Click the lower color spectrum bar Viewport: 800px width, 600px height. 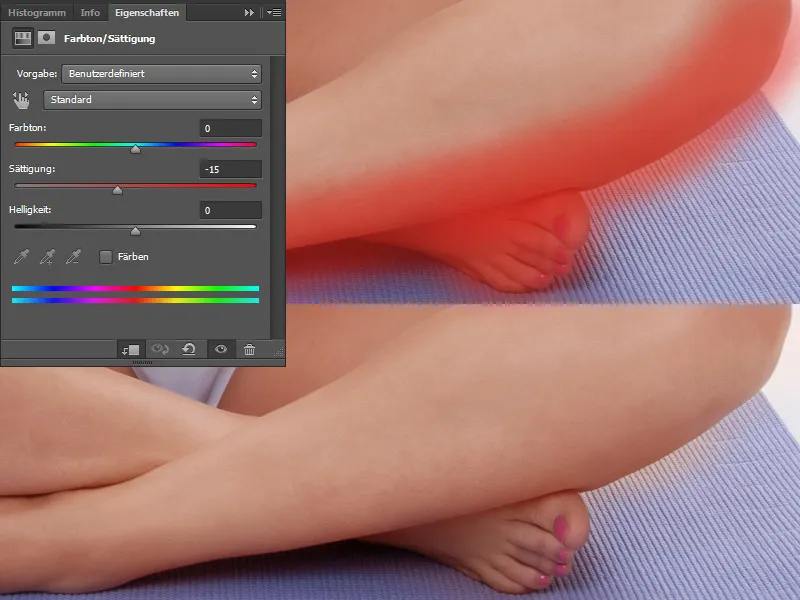[x=135, y=301]
